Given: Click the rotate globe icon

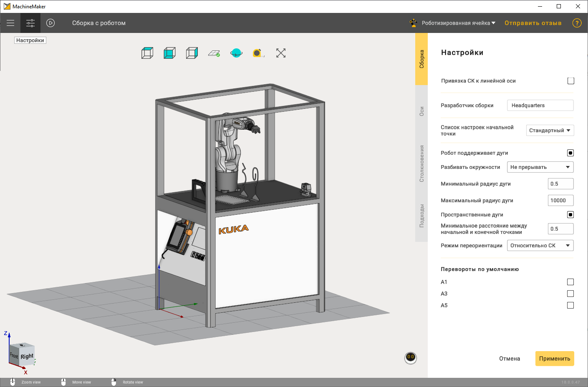Looking at the screenshot, I should 236,53.
